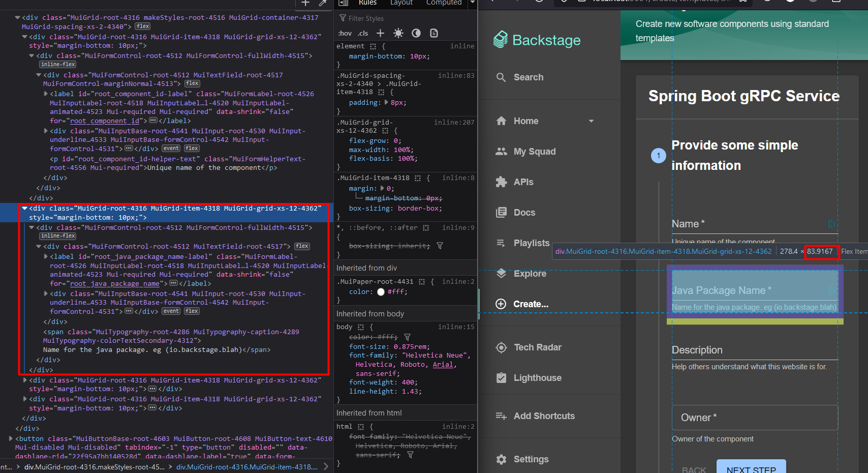Click breadcrumb scroll-right arrow in inspector footer

[326, 466]
